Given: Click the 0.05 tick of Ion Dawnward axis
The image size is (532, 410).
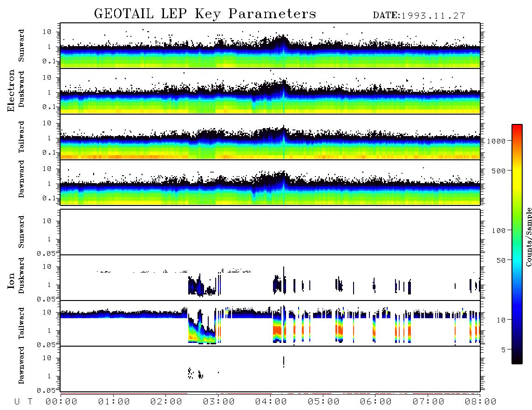Looking at the screenshot, I should click(x=47, y=390).
